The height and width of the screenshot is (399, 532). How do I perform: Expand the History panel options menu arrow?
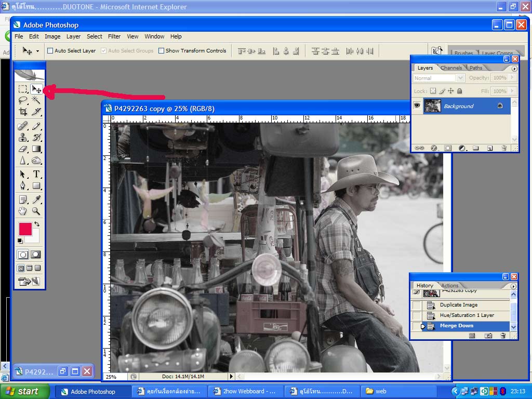click(513, 286)
